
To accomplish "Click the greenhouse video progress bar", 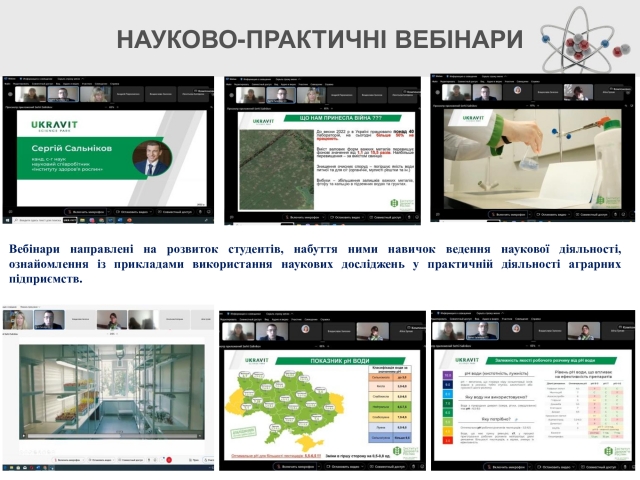I will [112, 436].
